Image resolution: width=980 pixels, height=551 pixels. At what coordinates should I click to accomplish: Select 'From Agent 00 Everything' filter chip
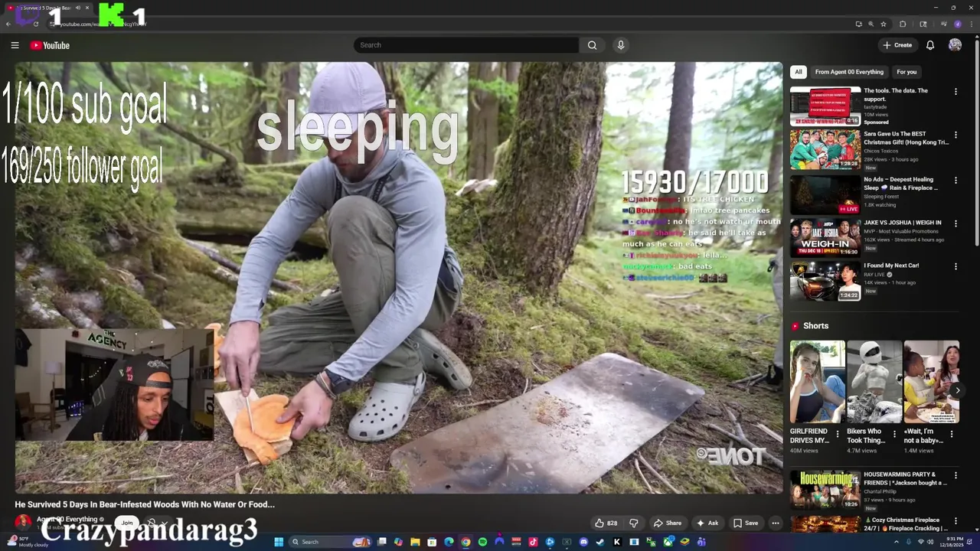[x=849, y=72]
